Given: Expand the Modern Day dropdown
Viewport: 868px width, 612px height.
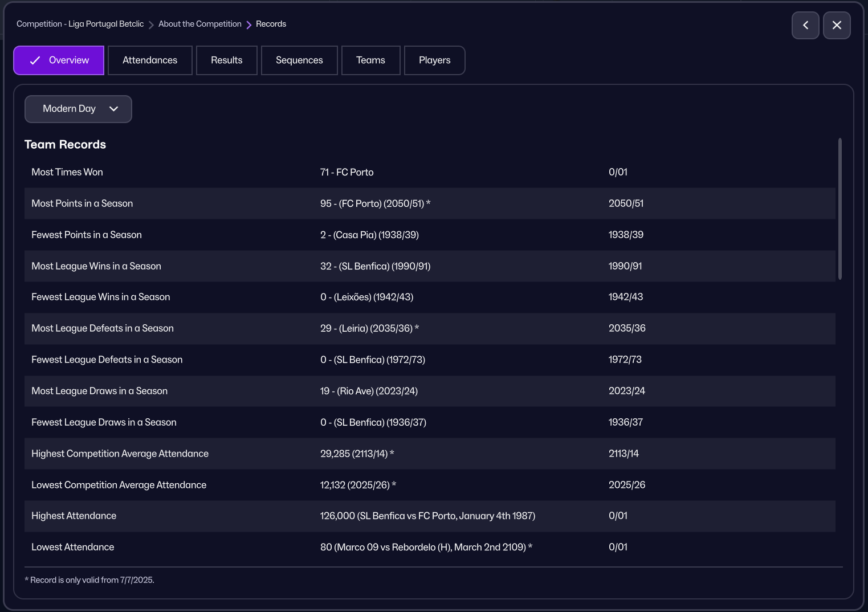Looking at the screenshot, I should [78, 109].
